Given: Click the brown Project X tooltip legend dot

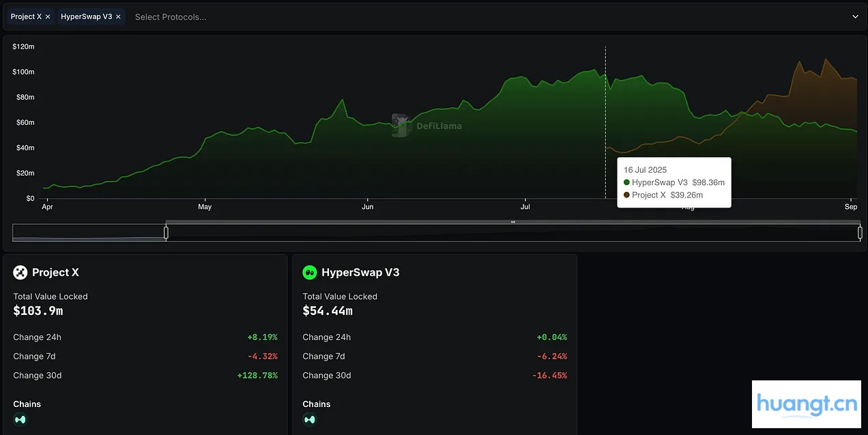Looking at the screenshot, I should 626,195.
